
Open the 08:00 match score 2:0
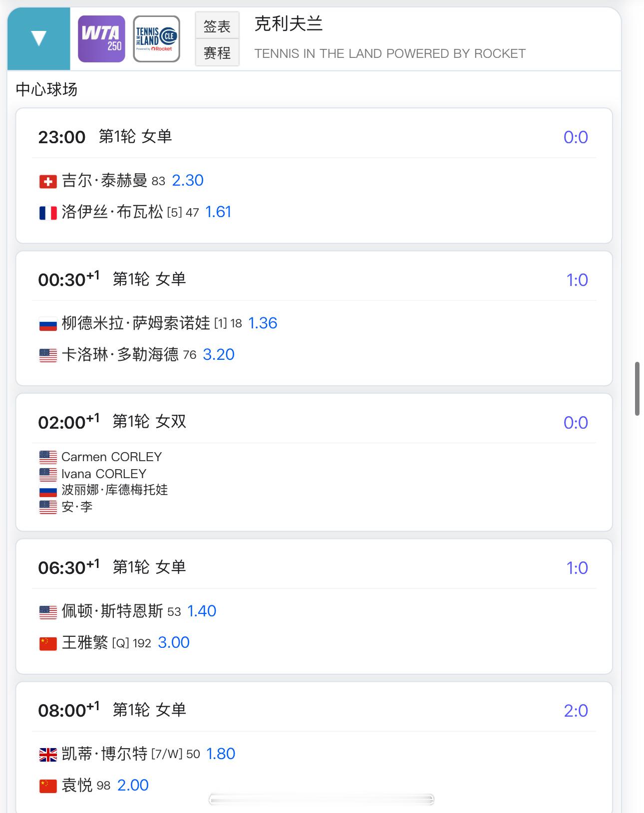pos(576,711)
